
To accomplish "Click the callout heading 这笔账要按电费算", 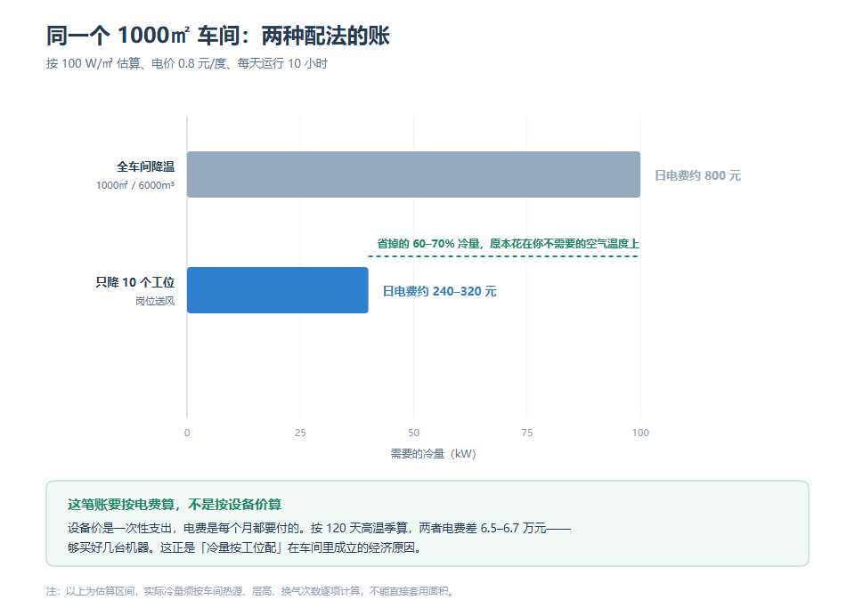I will [175, 504].
